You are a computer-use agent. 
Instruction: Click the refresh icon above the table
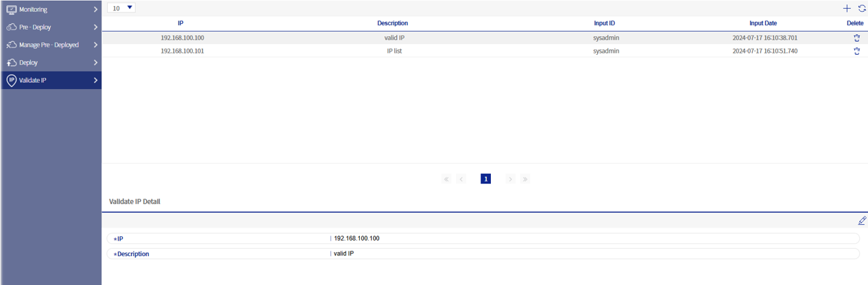[x=862, y=8]
